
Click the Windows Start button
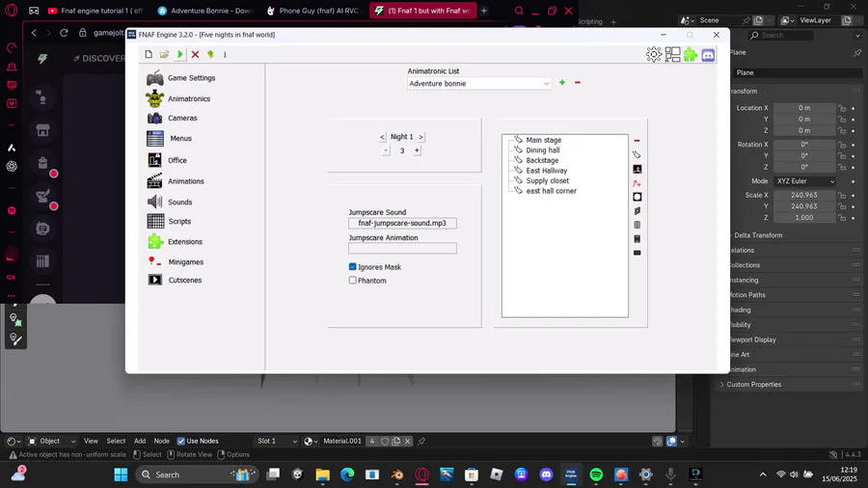pyautogui.click(x=121, y=474)
